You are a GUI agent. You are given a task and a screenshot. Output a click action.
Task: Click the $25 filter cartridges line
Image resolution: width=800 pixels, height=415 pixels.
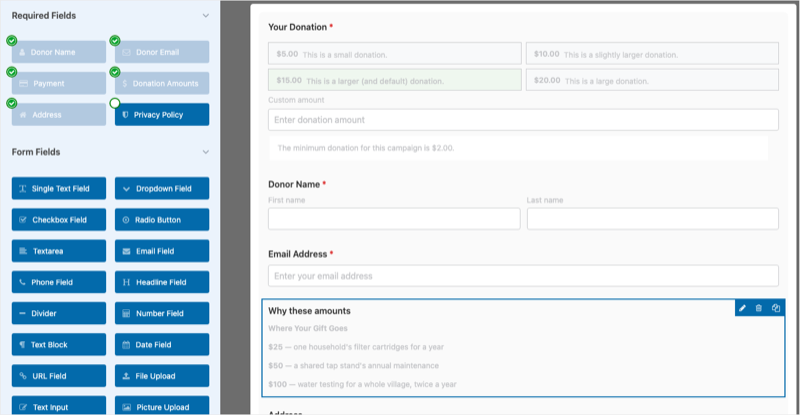[x=356, y=347]
